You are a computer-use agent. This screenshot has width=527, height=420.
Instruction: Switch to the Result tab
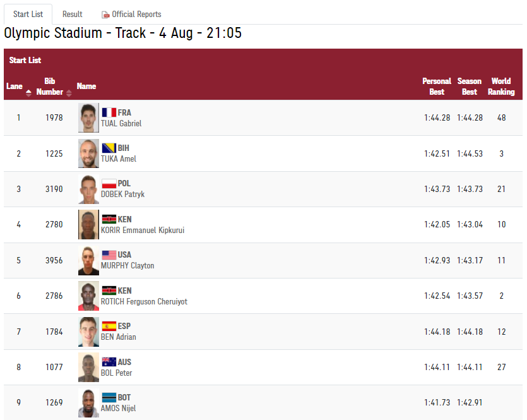click(72, 14)
